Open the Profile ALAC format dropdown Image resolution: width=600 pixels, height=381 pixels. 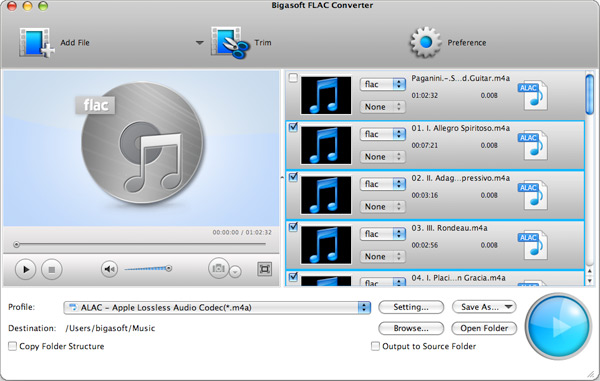[217, 308]
